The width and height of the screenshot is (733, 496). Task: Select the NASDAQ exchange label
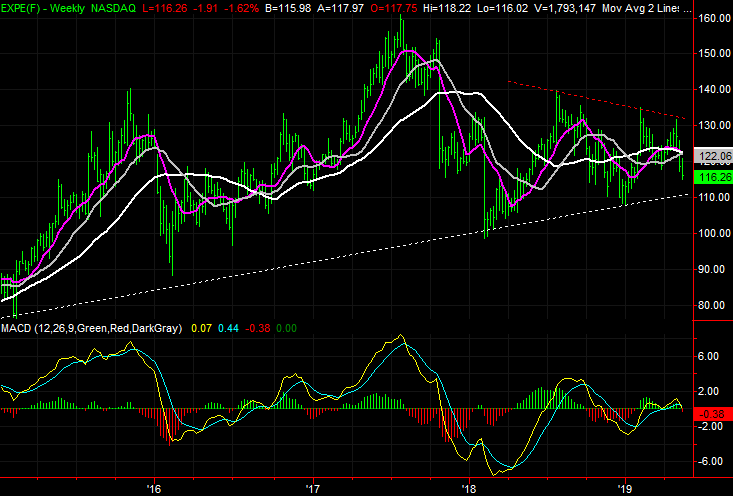[x=114, y=8]
